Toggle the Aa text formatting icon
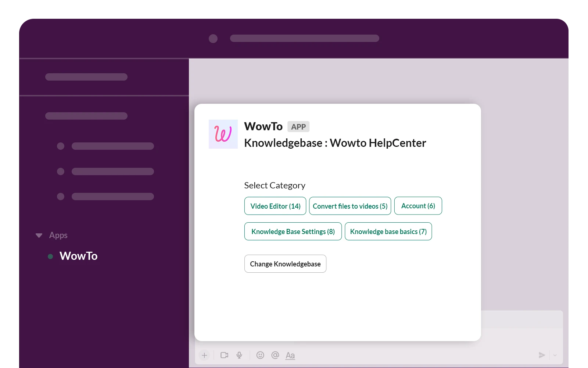 (290, 355)
